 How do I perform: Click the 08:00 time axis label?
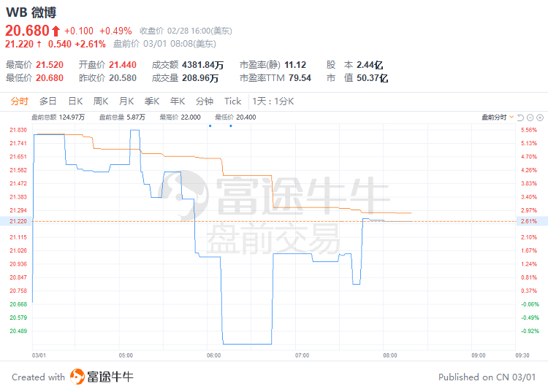tap(390, 356)
